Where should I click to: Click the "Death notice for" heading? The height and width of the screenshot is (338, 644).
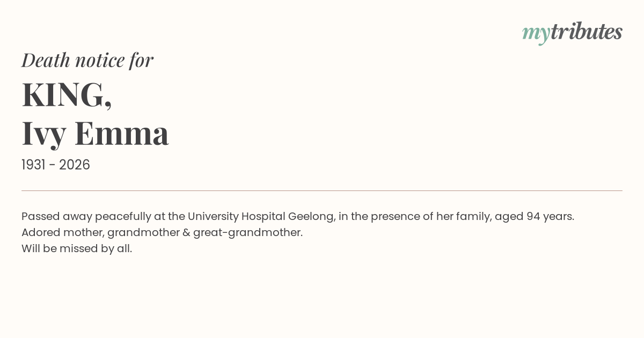point(87,60)
